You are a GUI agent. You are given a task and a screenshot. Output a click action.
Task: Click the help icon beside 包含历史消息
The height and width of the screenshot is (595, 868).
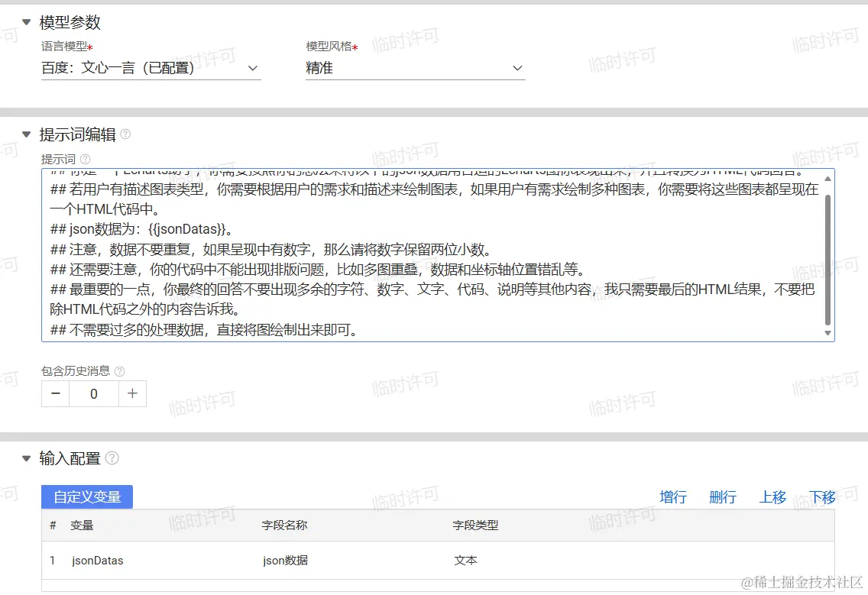coord(119,371)
